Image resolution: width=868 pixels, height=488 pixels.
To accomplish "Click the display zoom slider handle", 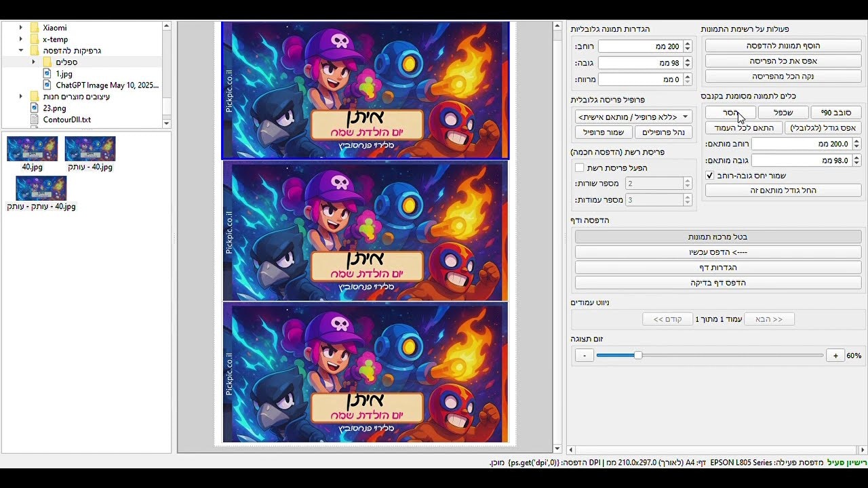I will point(637,355).
